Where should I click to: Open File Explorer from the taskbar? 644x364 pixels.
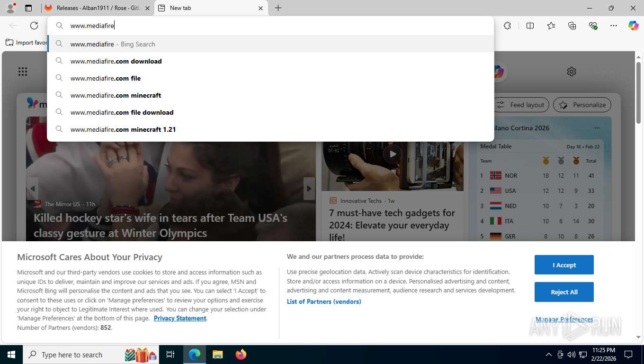(217, 355)
